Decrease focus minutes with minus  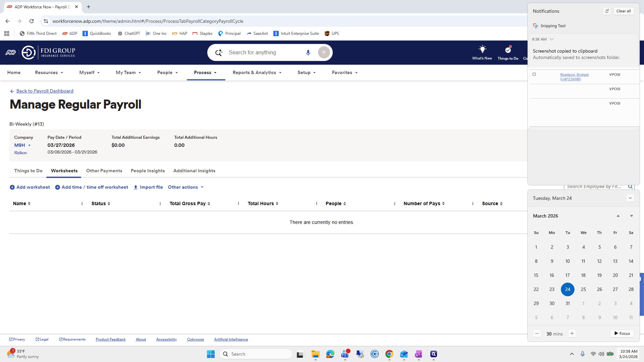tap(537, 334)
